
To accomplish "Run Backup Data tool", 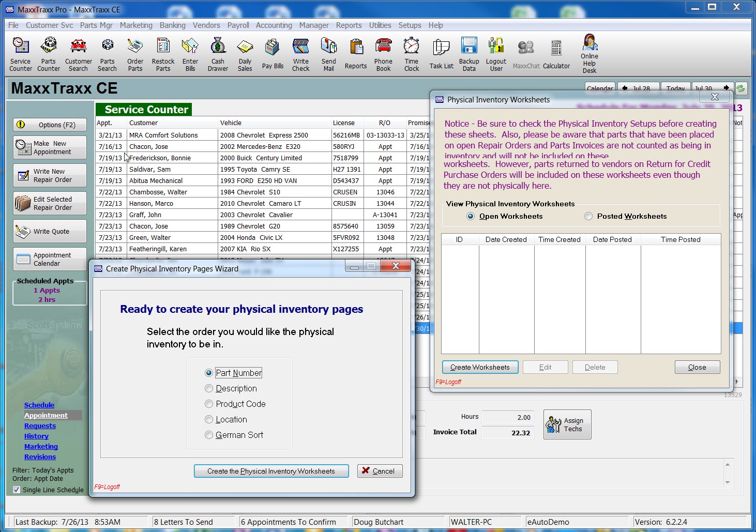I will tap(469, 54).
